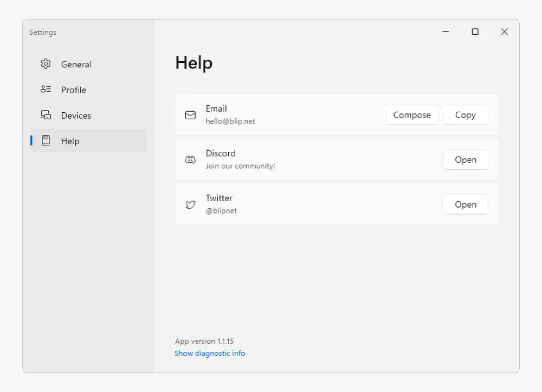Open the Discord community
Viewport: 542px width, 392px height.
coord(465,160)
